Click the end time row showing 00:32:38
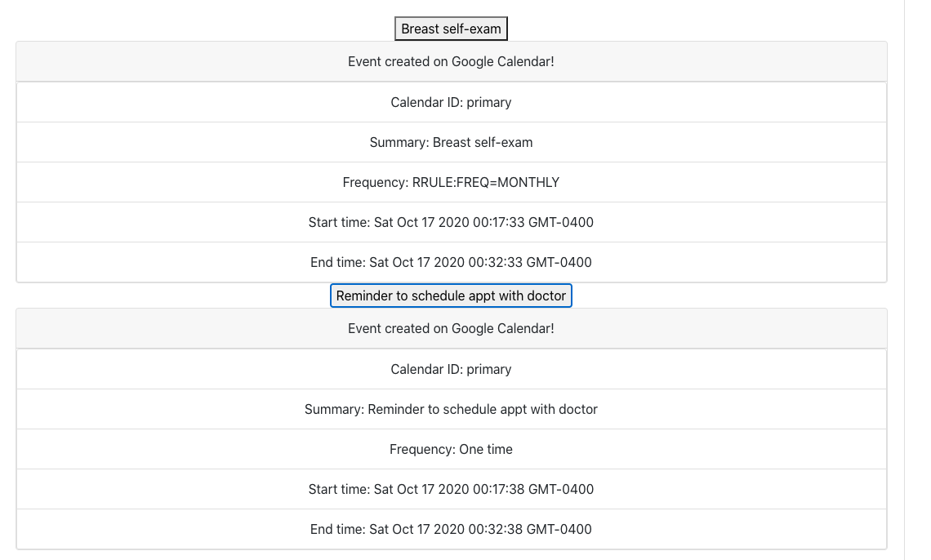 click(451, 529)
